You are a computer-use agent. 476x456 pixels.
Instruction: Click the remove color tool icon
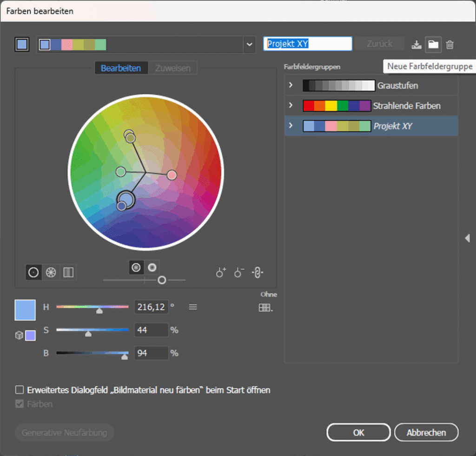pos(239,273)
